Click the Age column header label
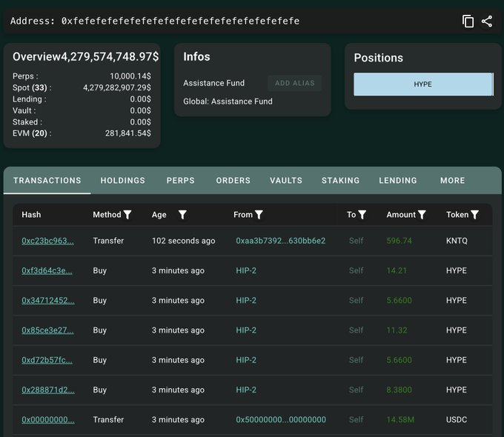Image resolution: width=504 pixels, height=437 pixels. pos(159,215)
